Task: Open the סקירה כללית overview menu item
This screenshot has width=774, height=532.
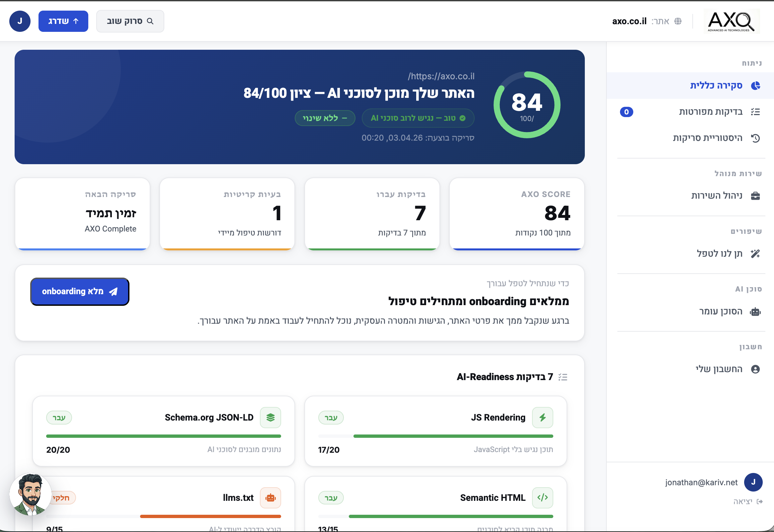Action: tap(716, 86)
